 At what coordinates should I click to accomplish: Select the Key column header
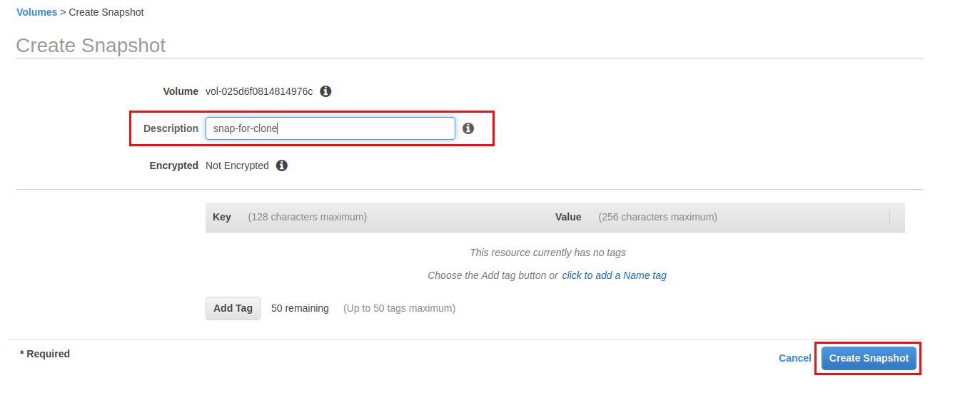coord(222,217)
